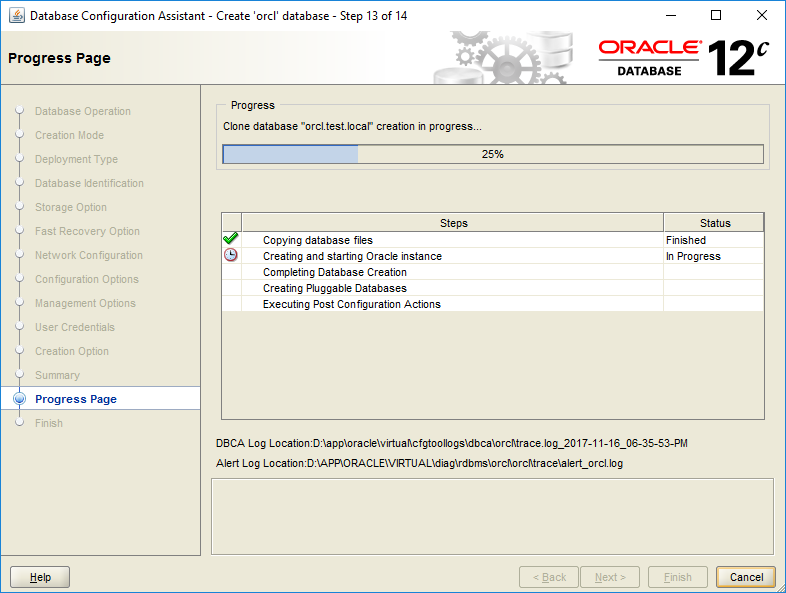Open Help

pyautogui.click(x=40, y=577)
